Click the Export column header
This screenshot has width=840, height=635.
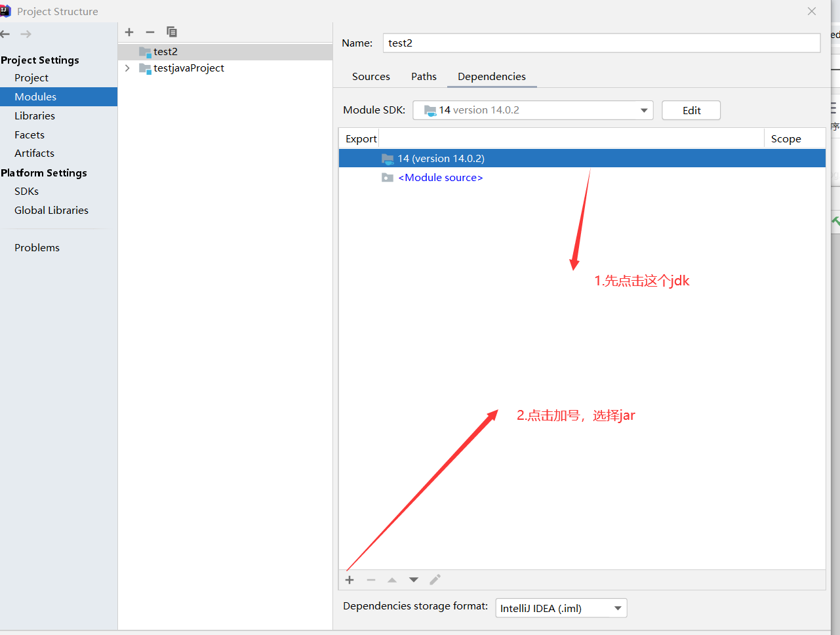(x=361, y=139)
